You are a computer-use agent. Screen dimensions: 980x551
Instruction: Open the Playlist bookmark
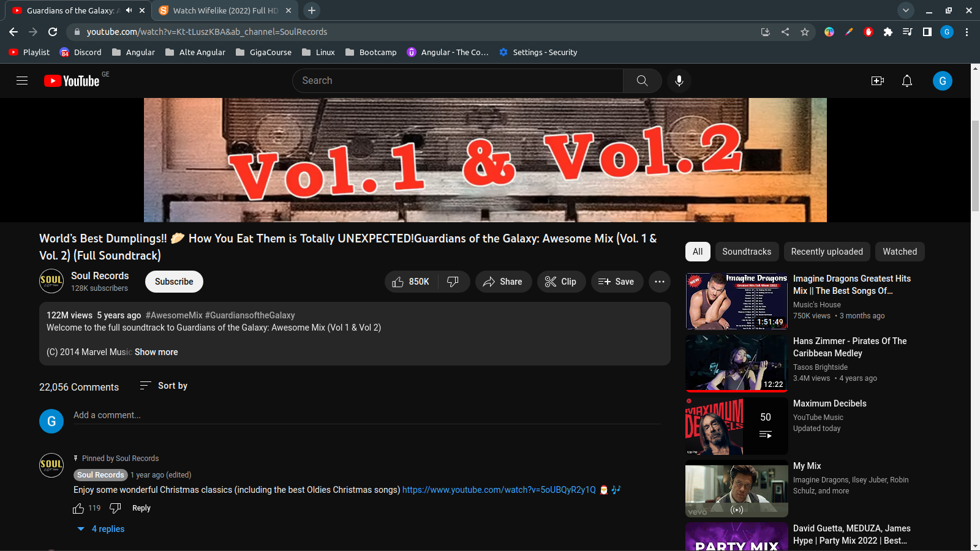(29, 53)
